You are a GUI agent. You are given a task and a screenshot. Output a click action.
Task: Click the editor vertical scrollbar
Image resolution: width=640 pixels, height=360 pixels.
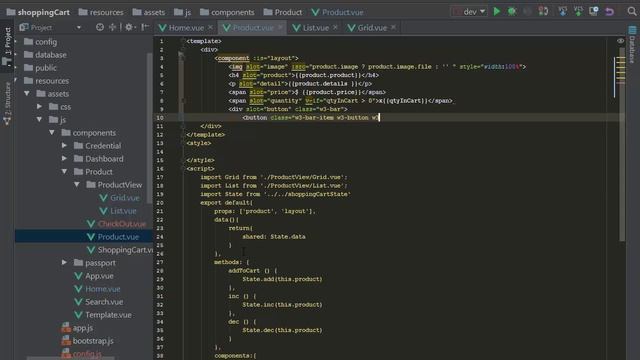[622, 144]
